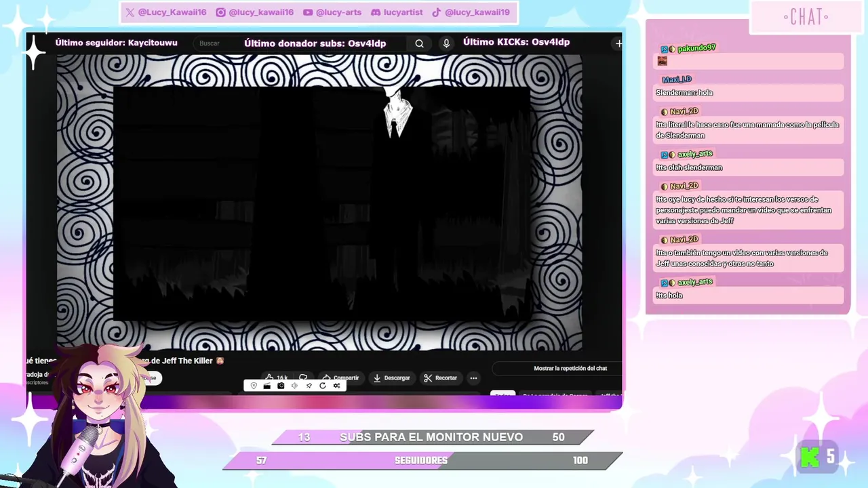Click the clapperboard record icon in floating toolbar
This screenshot has height=488, width=868.
coord(267,386)
